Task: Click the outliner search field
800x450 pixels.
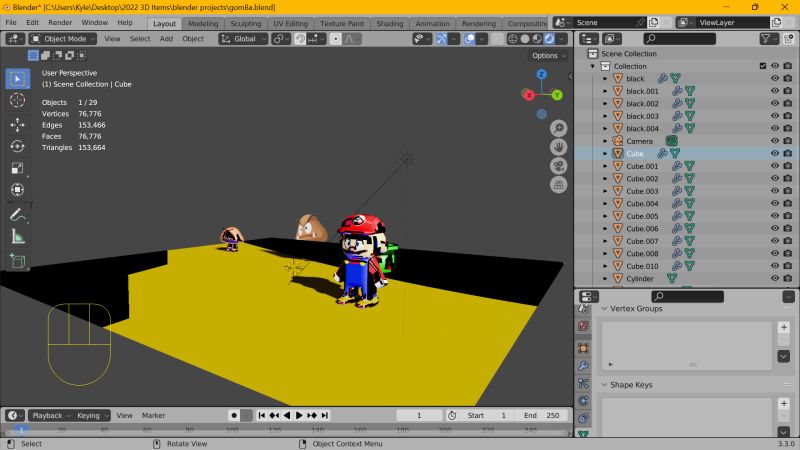Action: 679,39
